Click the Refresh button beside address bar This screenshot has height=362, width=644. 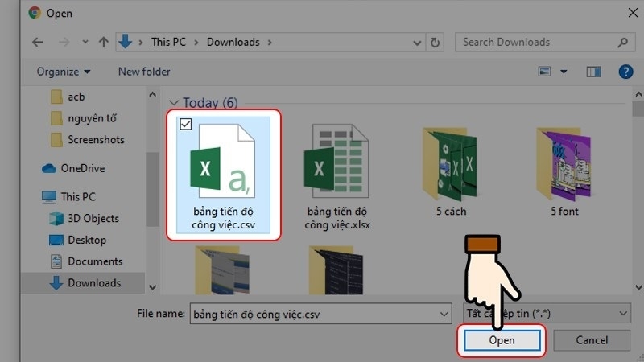pos(436,42)
